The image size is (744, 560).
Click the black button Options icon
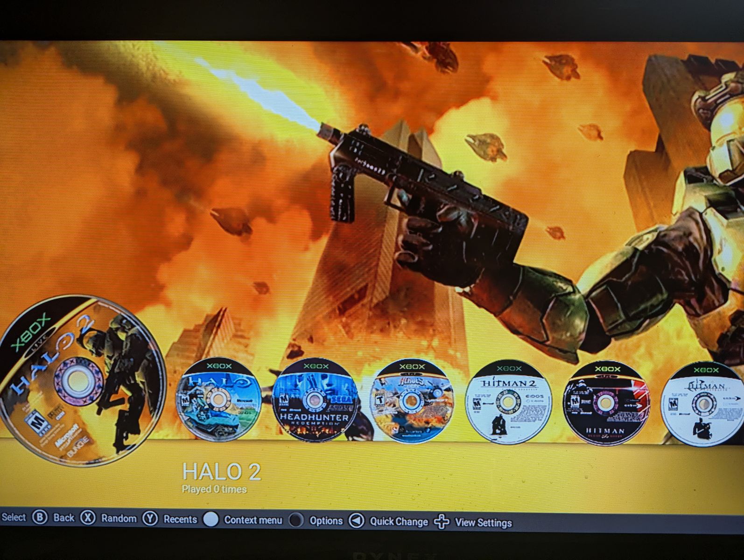296,520
